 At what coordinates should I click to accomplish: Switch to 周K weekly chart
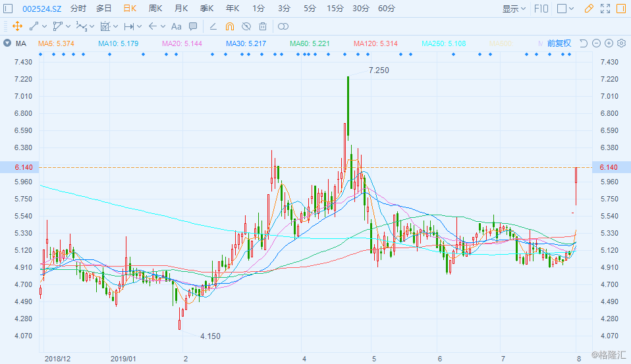tap(155, 9)
